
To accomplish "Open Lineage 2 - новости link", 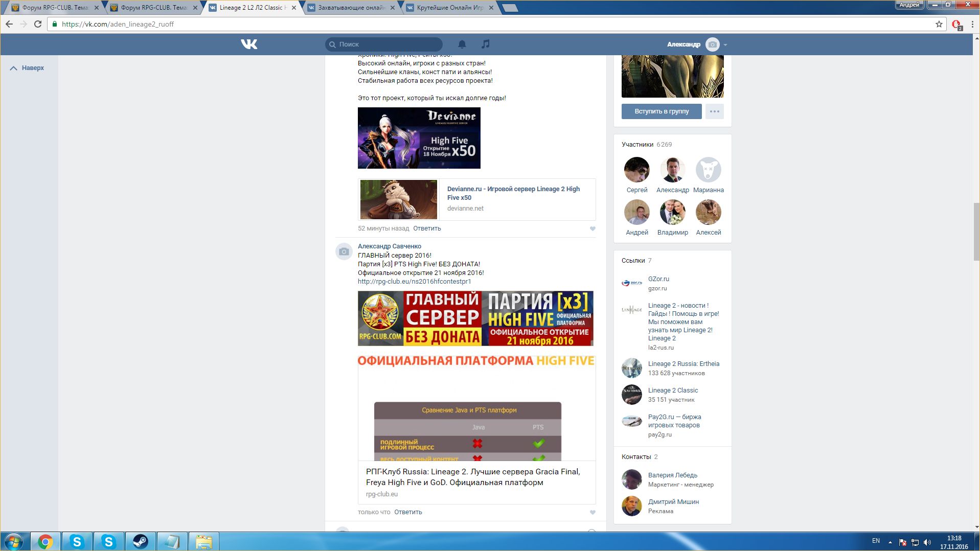I will tap(683, 322).
